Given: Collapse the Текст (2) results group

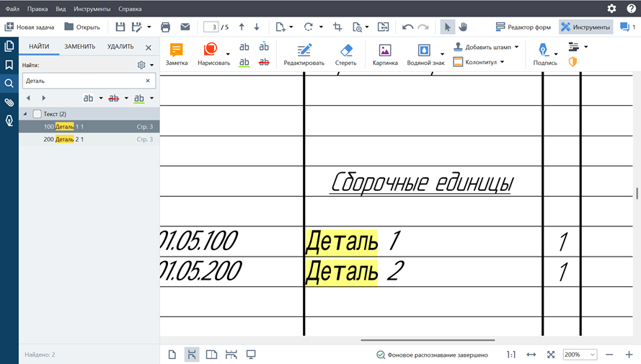Looking at the screenshot, I should (x=25, y=114).
